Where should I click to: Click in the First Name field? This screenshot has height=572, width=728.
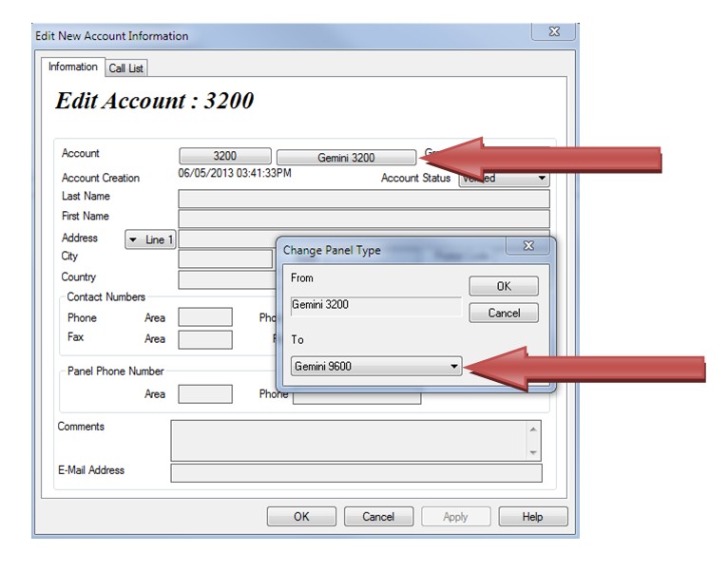click(363, 219)
